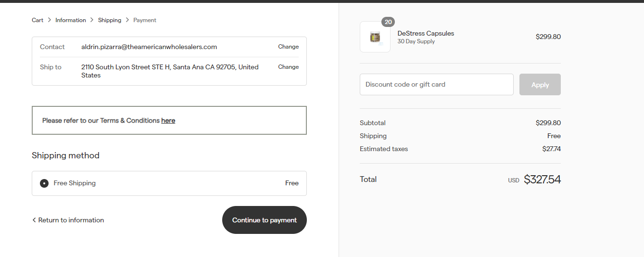Click the quantity badge showing 20
The width and height of the screenshot is (644, 257).
tap(388, 22)
